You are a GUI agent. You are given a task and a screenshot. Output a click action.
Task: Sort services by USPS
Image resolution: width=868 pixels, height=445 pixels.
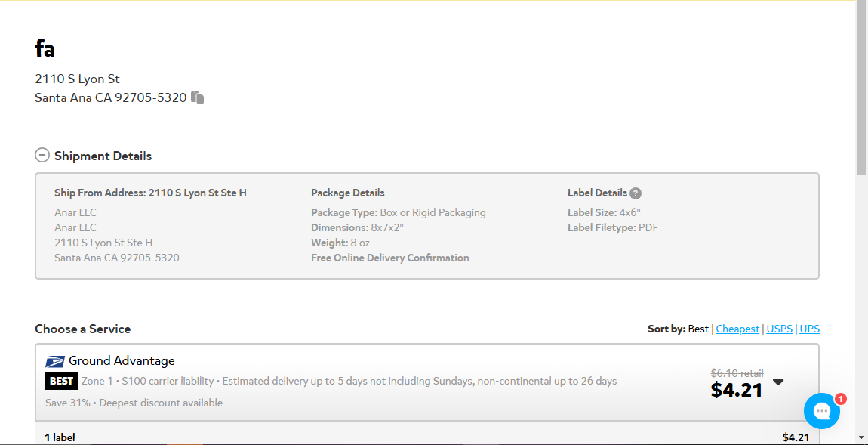tap(780, 329)
